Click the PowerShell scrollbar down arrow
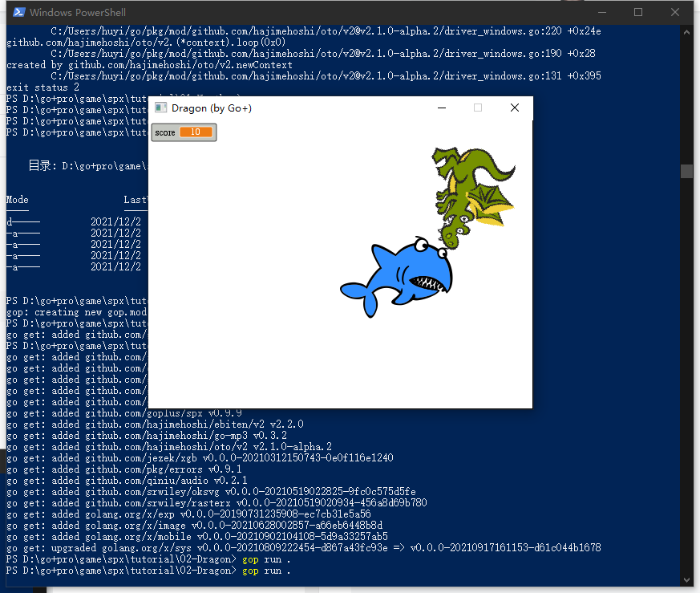 [x=686, y=580]
